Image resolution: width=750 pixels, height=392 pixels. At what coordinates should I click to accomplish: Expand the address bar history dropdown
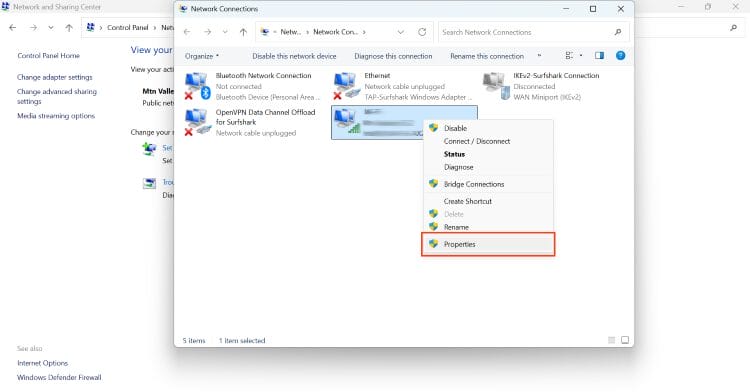click(401, 32)
